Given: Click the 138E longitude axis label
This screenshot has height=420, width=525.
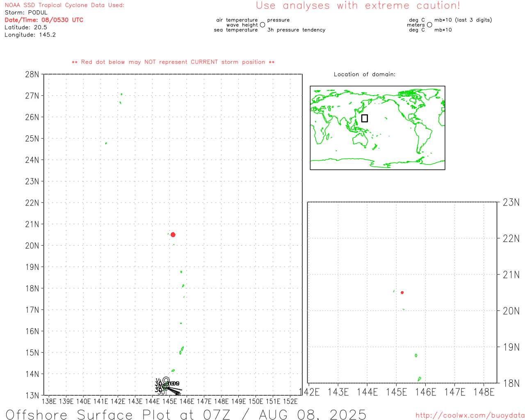Looking at the screenshot, I should click(49, 401).
